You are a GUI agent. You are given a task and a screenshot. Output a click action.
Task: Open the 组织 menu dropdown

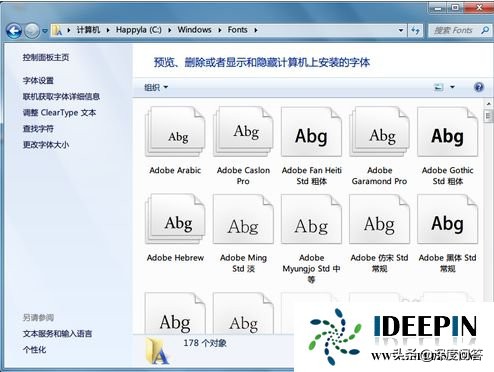[156, 88]
